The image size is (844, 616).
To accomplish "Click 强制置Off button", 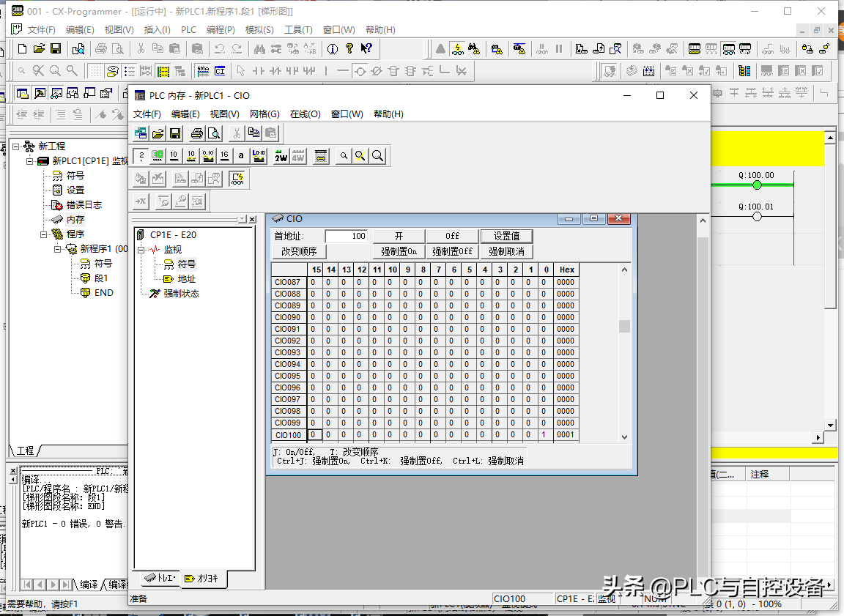I will click(x=452, y=251).
